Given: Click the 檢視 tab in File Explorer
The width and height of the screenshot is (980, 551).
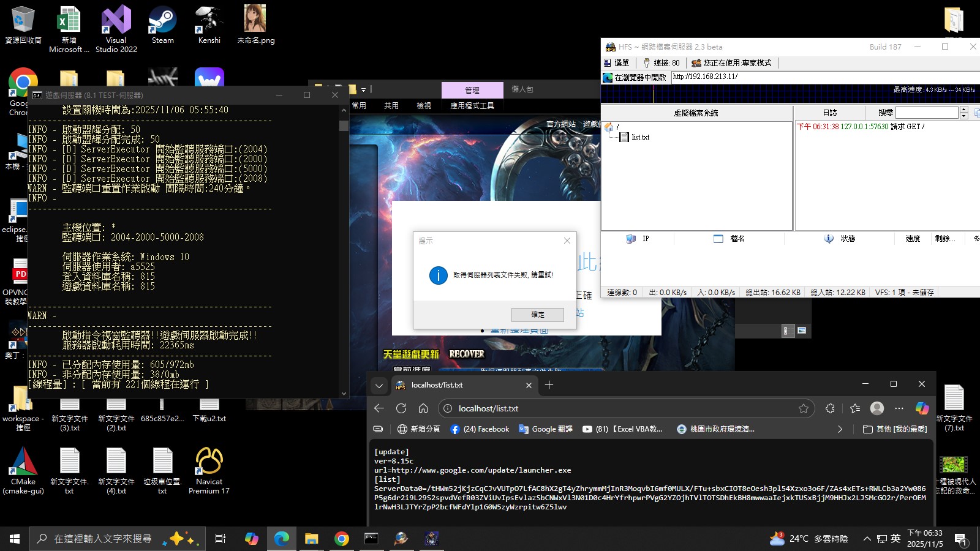Looking at the screenshot, I should click(x=424, y=106).
